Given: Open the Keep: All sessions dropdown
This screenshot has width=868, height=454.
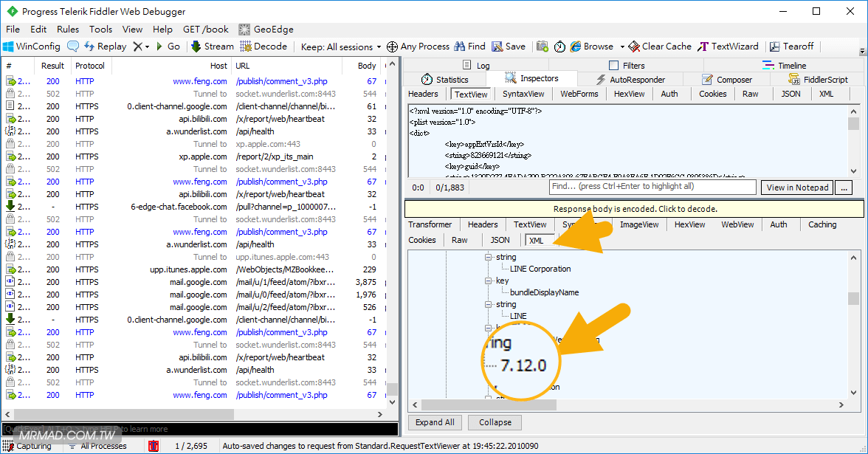Looking at the screenshot, I should click(x=341, y=47).
